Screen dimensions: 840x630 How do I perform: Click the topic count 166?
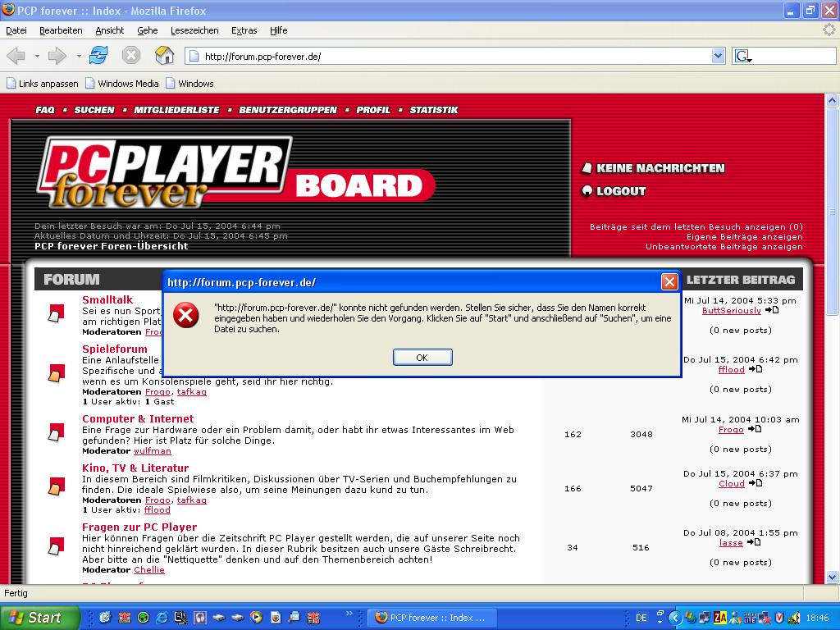pos(573,489)
